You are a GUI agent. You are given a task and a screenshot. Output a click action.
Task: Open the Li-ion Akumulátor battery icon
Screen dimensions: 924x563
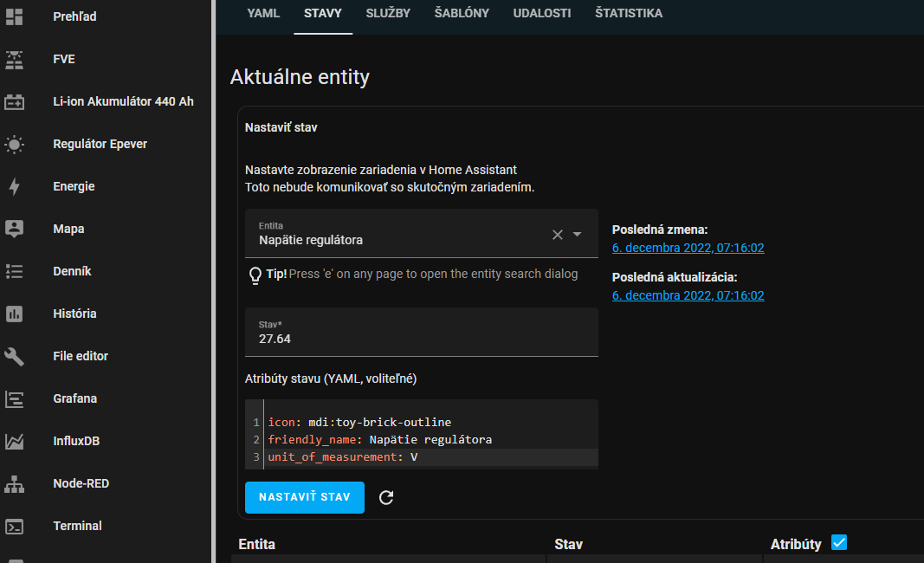tap(15, 101)
